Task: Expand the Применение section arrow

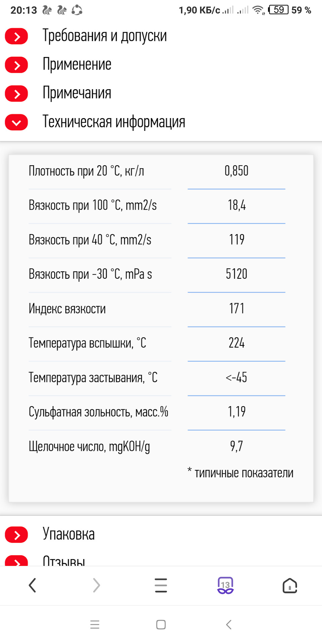Action: tap(16, 65)
